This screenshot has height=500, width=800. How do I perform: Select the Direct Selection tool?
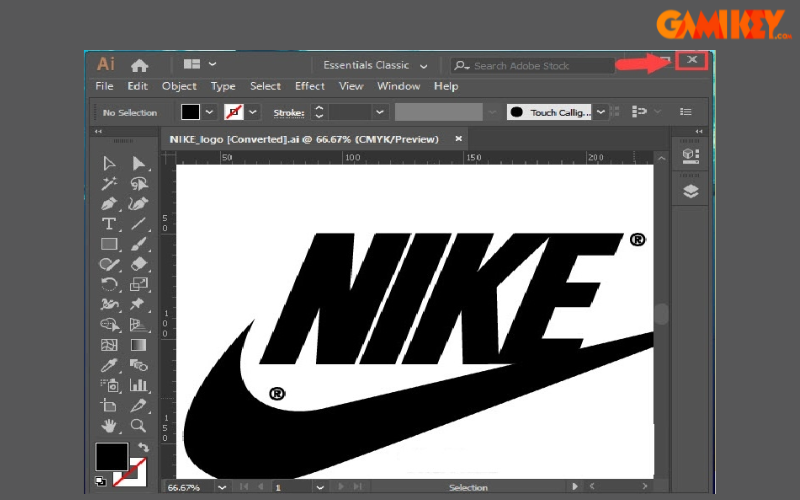[x=138, y=163]
